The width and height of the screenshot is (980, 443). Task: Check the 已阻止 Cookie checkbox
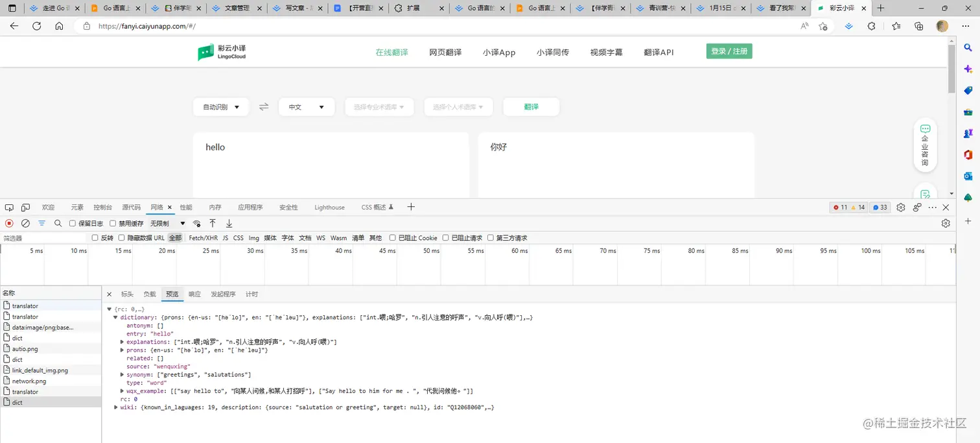(393, 238)
